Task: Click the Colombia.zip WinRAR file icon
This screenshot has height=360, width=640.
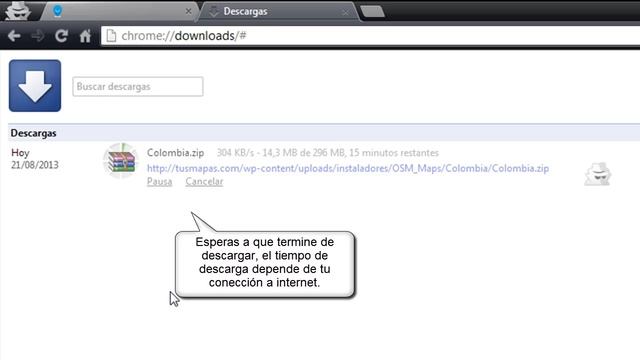Action: [120, 160]
